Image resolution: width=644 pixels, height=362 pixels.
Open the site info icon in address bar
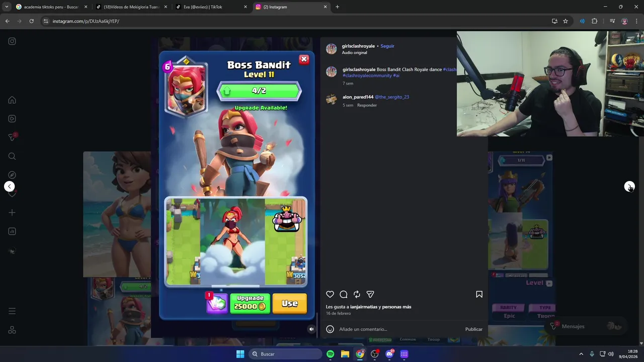click(46, 21)
